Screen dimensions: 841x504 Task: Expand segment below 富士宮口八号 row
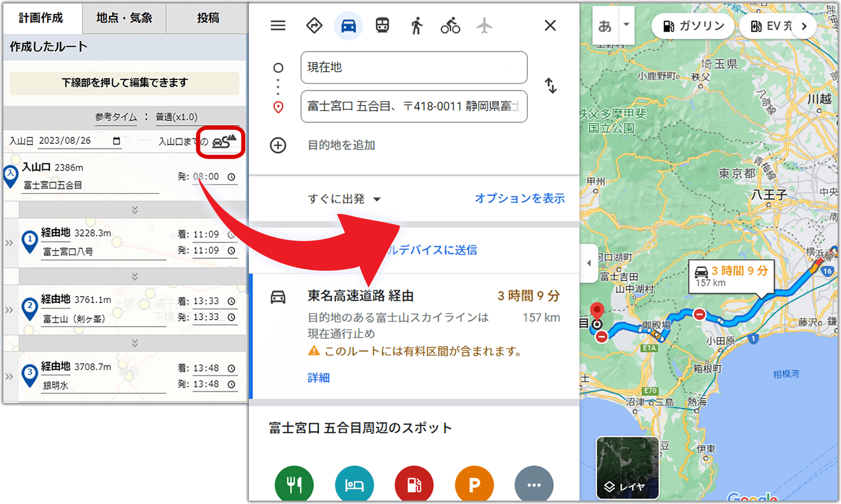click(x=134, y=277)
